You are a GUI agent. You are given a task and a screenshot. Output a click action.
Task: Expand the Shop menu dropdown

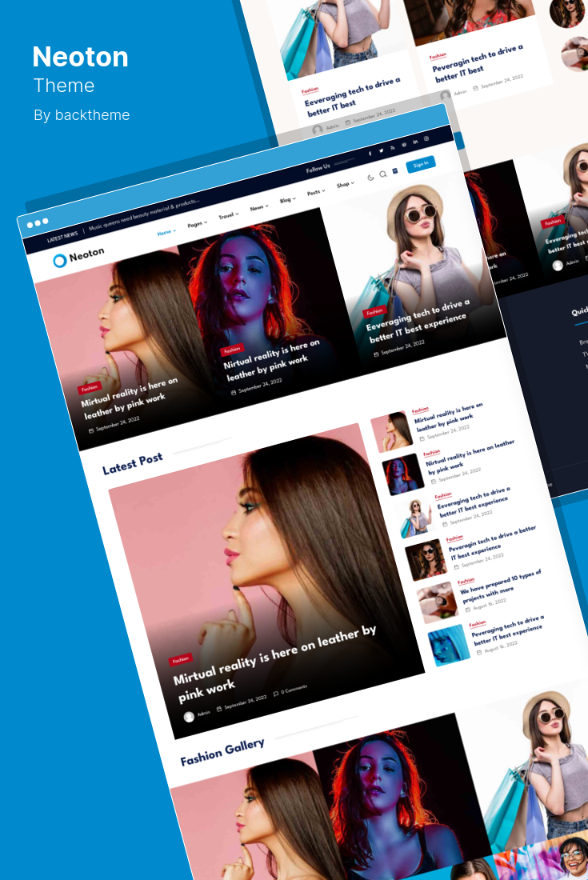[345, 185]
